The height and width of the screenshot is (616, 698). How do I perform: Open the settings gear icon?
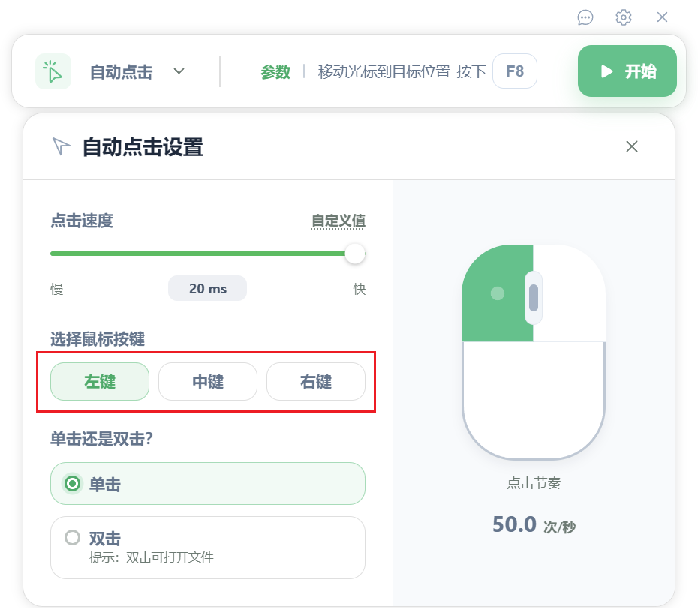(623, 17)
